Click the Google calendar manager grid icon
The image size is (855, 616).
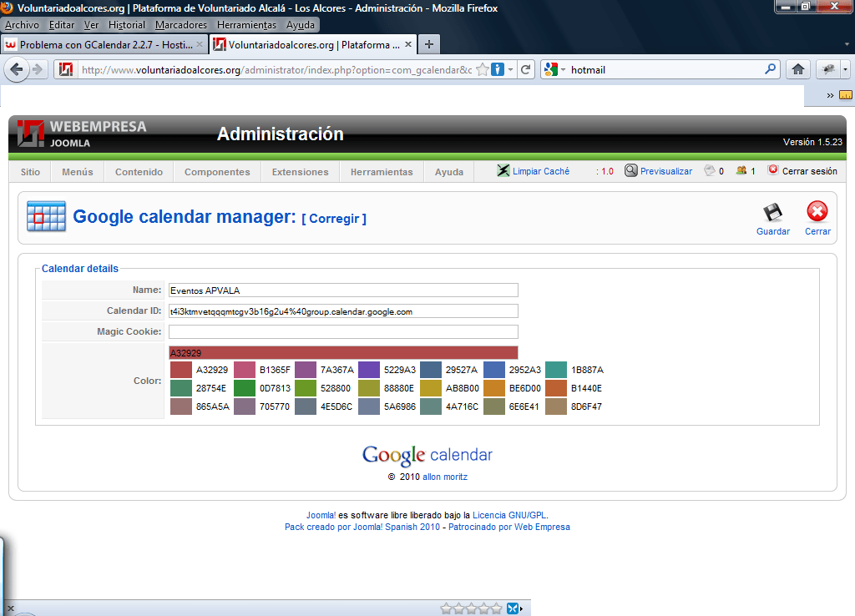tap(47, 216)
